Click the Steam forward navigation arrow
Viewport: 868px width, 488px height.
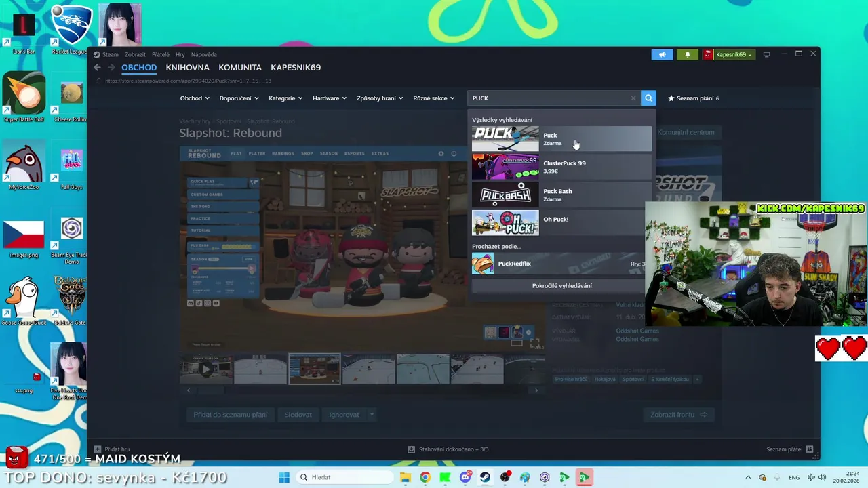(x=111, y=68)
